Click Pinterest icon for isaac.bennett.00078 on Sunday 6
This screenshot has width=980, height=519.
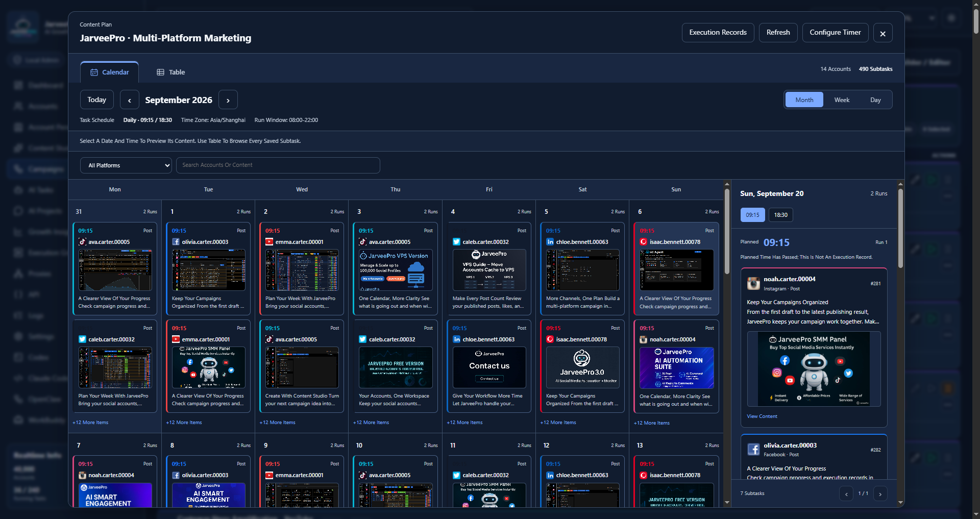pyautogui.click(x=644, y=242)
